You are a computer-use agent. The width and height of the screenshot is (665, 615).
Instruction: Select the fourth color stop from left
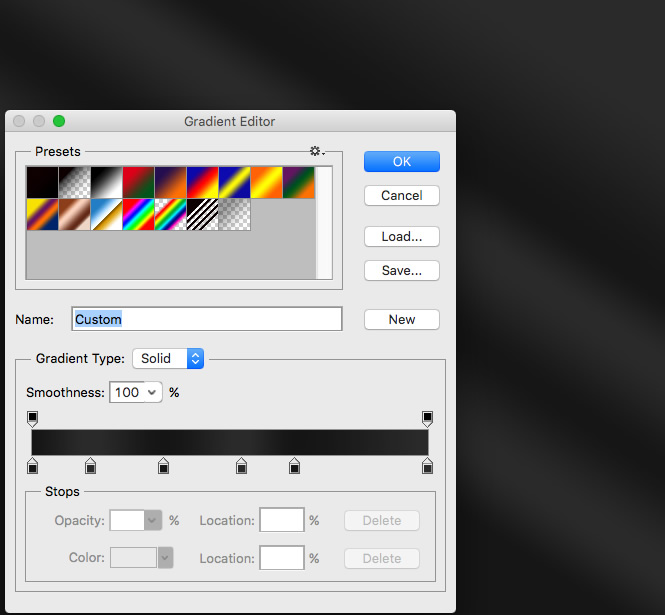[x=241, y=466]
